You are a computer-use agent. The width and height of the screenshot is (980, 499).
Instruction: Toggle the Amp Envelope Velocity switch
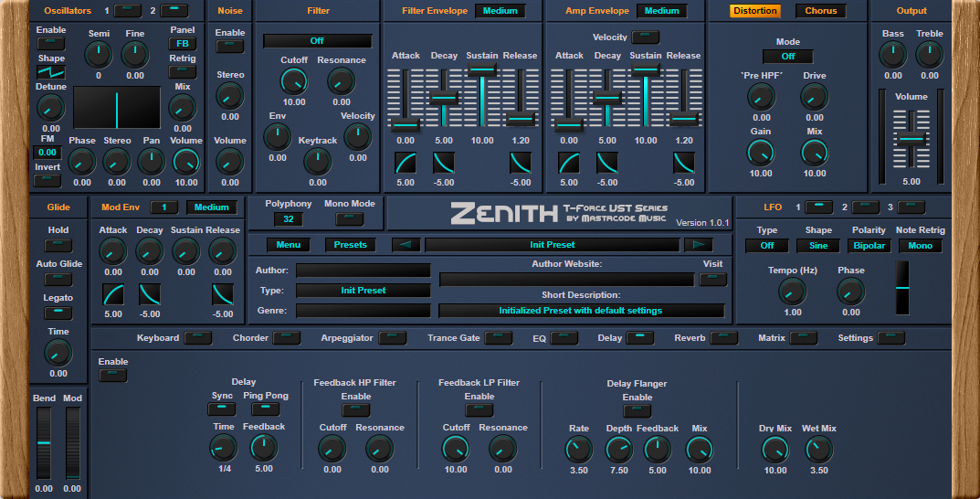646,37
